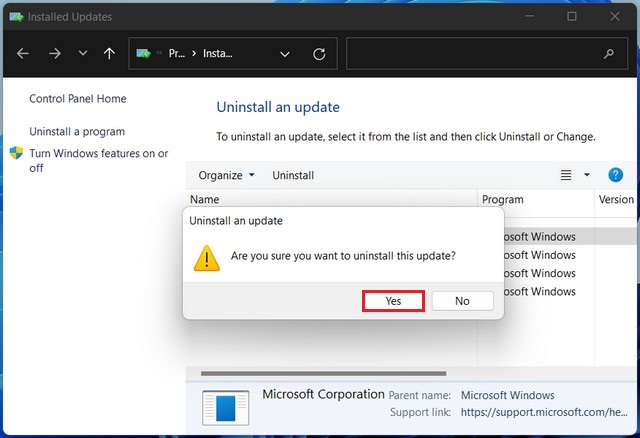Open help with the question mark icon
Image resolution: width=640 pixels, height=438 pixels.
[615, 175]
